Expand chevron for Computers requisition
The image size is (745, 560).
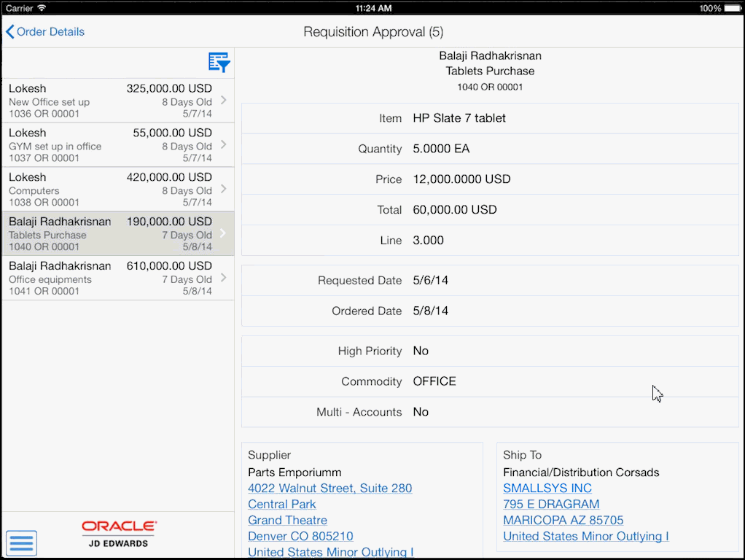[224, 189]
